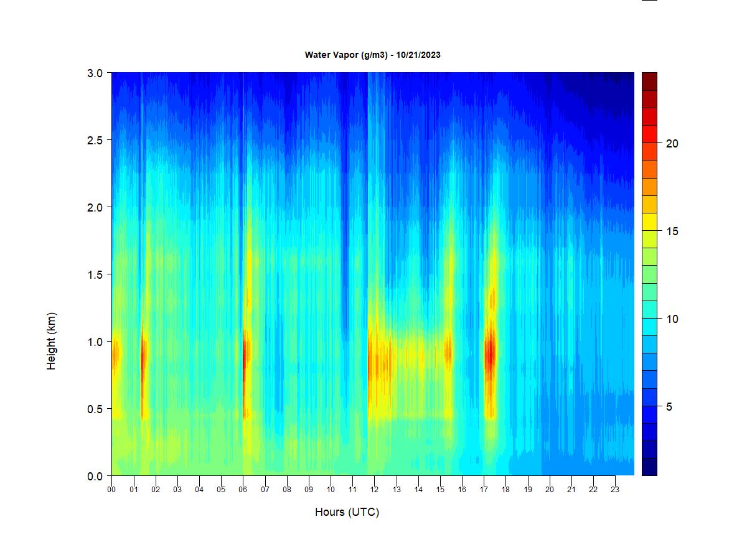Pick the dark red swatch atop colorbar
The height and width of the screenshot is (560, 747).
(649, 81)
